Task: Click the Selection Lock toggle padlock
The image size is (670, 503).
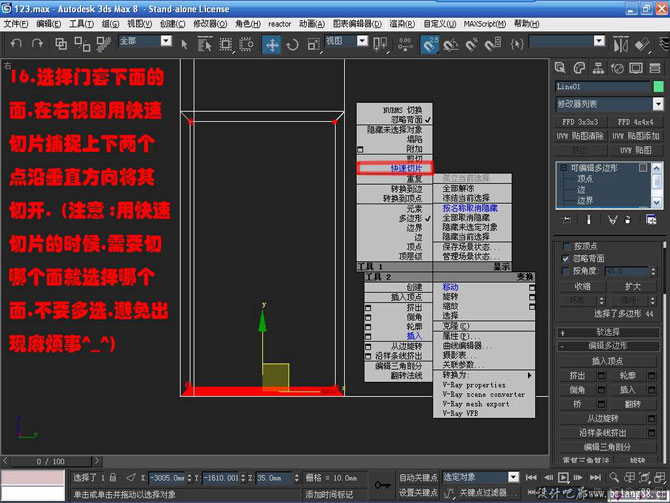Action: click(113, 477)
